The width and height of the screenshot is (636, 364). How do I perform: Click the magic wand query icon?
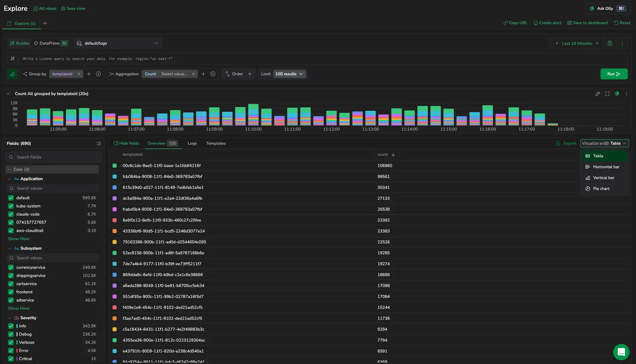coord(13,59)
